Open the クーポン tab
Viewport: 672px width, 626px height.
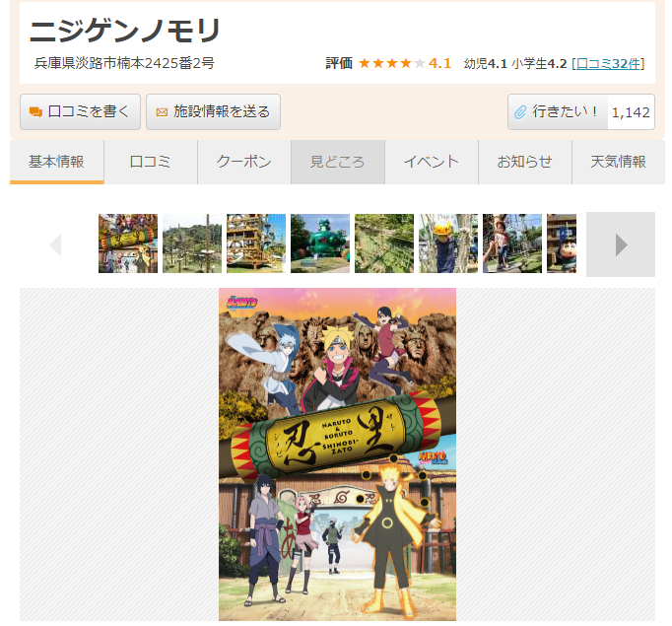(x=244, y=162)
